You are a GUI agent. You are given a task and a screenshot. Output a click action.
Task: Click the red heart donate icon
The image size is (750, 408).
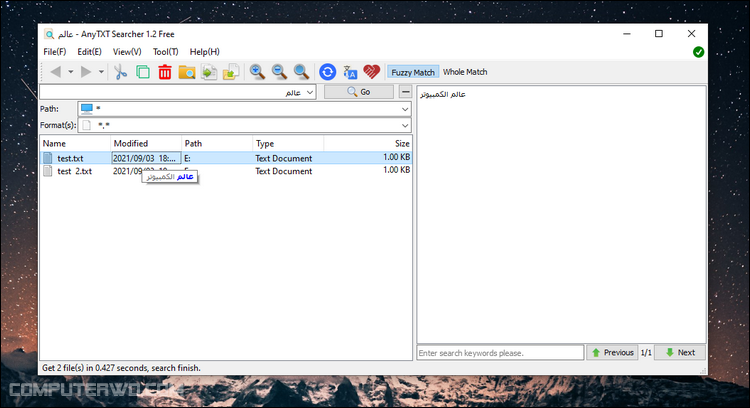(x=372, y=72)
